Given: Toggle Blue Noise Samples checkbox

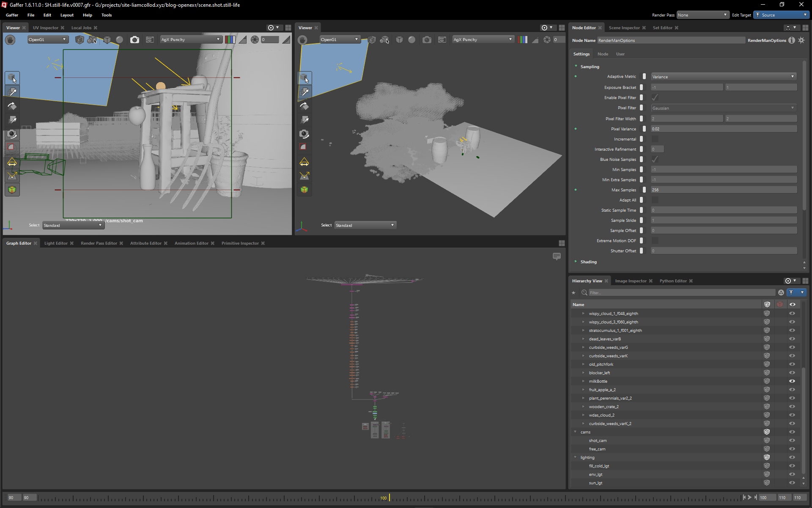Looking at the screenshot, I should [655, 159].
